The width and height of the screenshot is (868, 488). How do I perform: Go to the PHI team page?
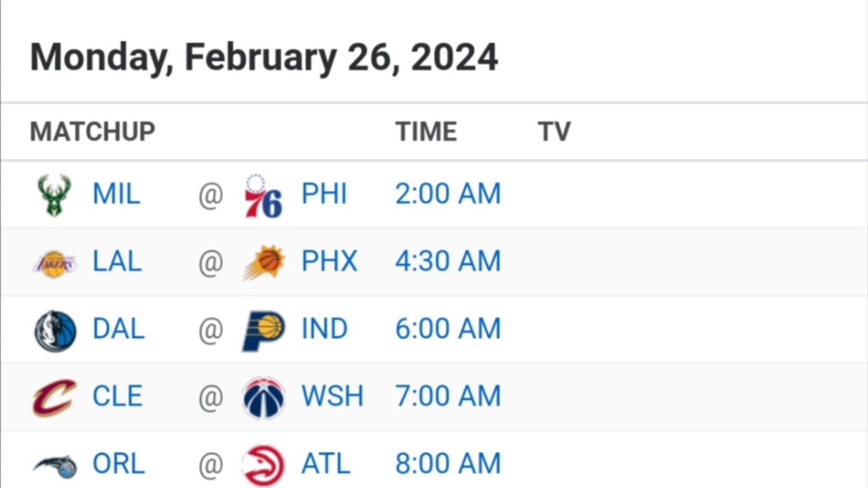[x=324, y=194]
